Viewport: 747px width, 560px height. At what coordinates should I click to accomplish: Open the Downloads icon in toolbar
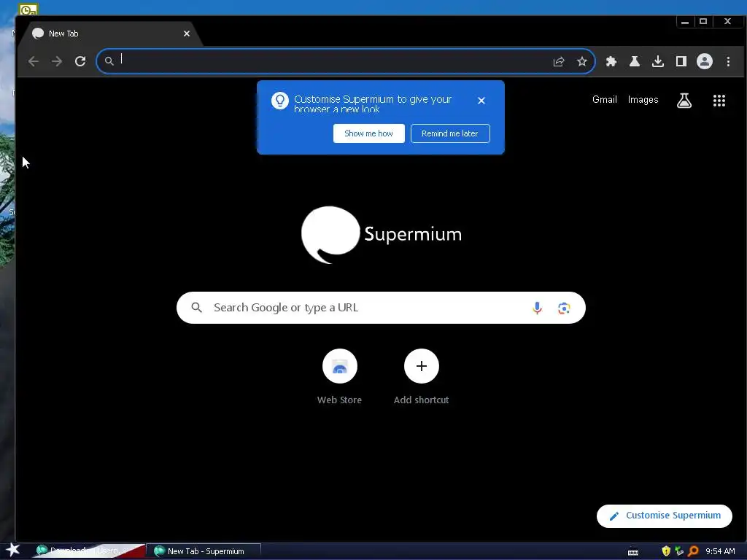click(658, 61)
